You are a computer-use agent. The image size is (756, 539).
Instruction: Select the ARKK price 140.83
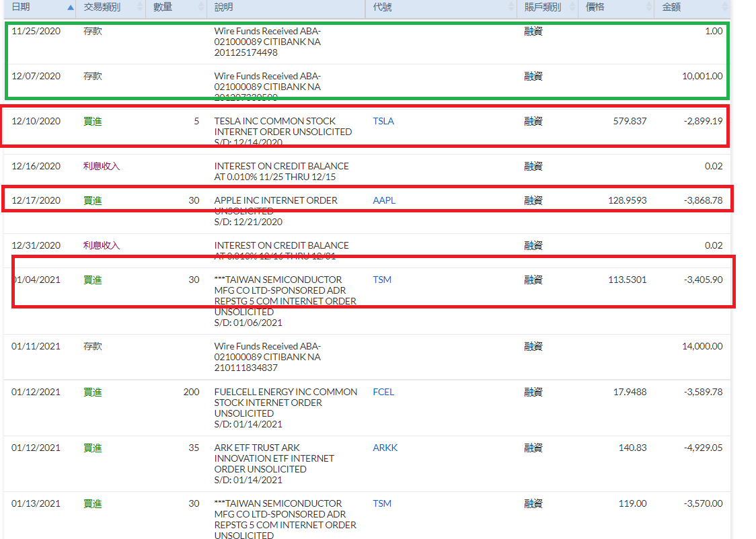point(632,448)
